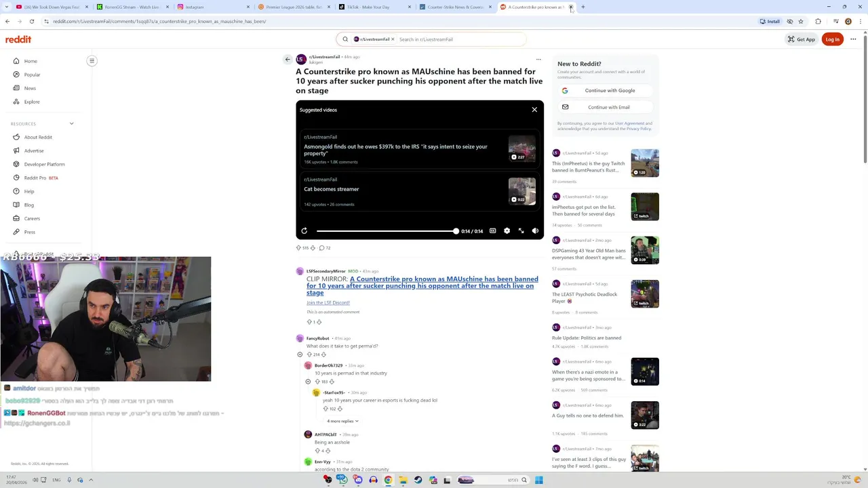Open Windows Start button in taskbar

(x=538, y=480)
